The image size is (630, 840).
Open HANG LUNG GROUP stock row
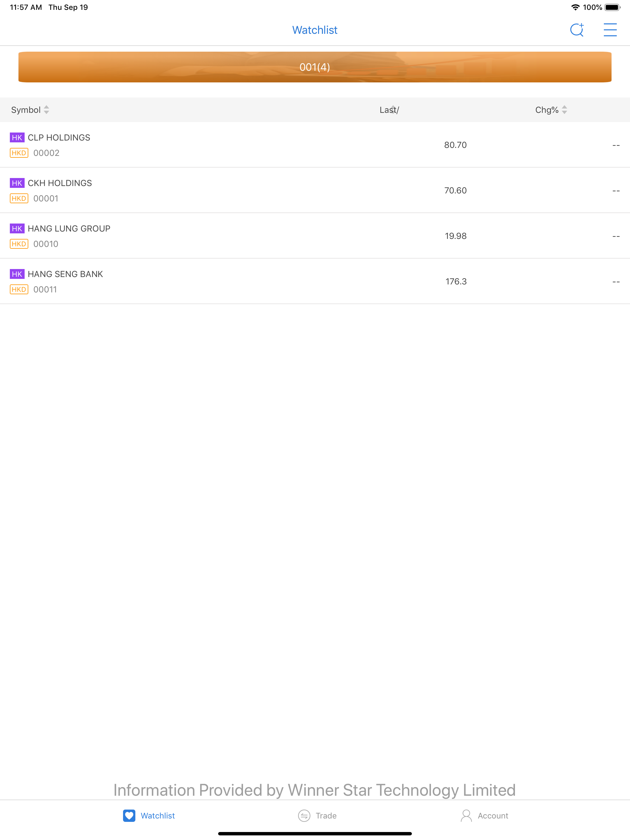[315, 236]
